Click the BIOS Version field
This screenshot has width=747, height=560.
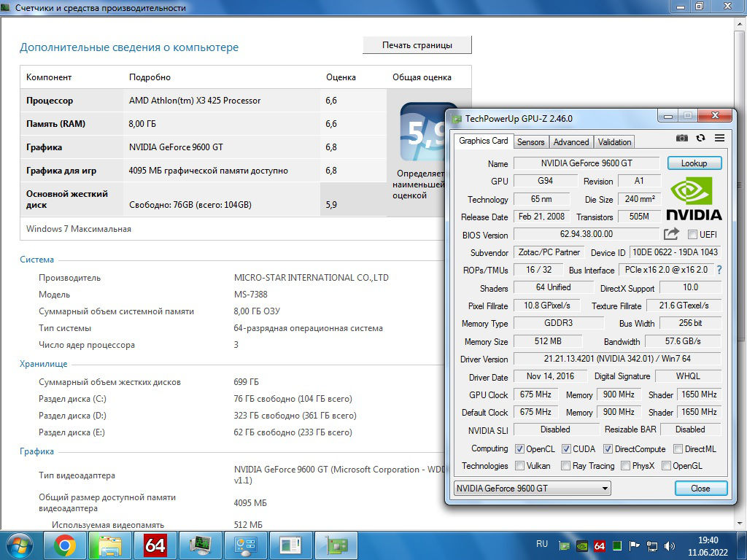(x=587, y=234)
